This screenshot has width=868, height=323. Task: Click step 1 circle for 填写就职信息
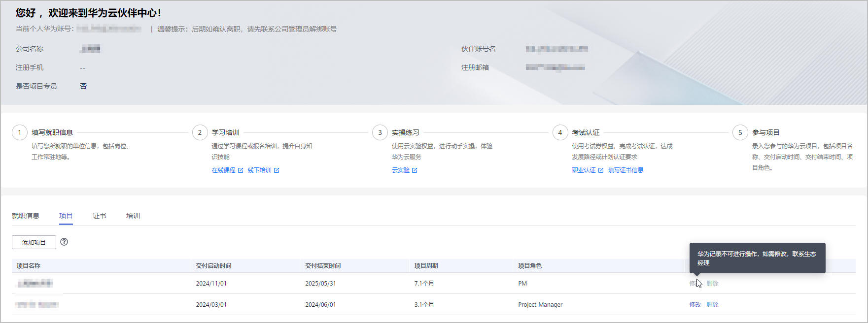coord(20,132)
